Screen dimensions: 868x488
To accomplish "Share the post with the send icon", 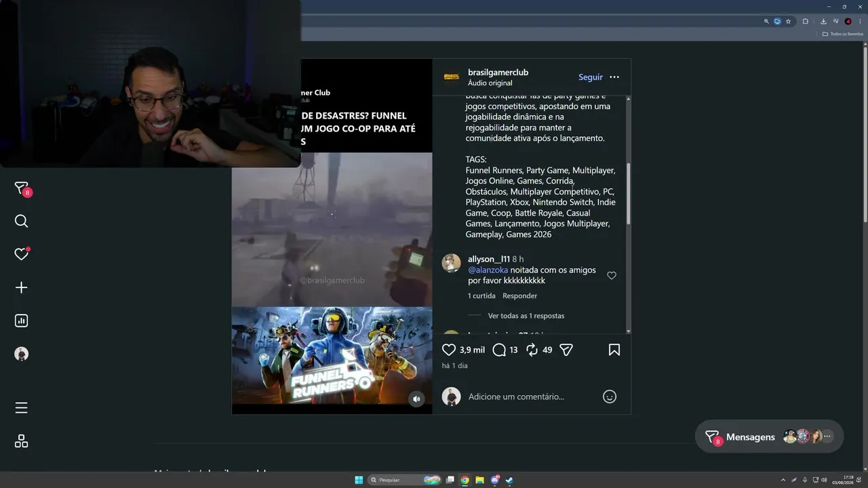I will [566, 350].
